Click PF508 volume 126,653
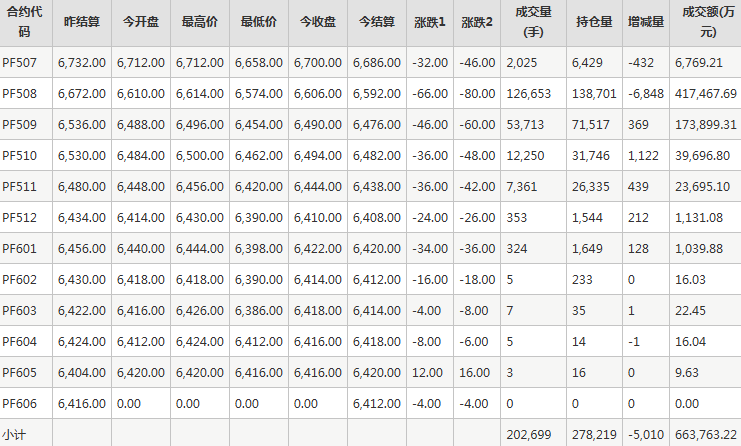Viewport: 741px width, 446px height. 529,94
